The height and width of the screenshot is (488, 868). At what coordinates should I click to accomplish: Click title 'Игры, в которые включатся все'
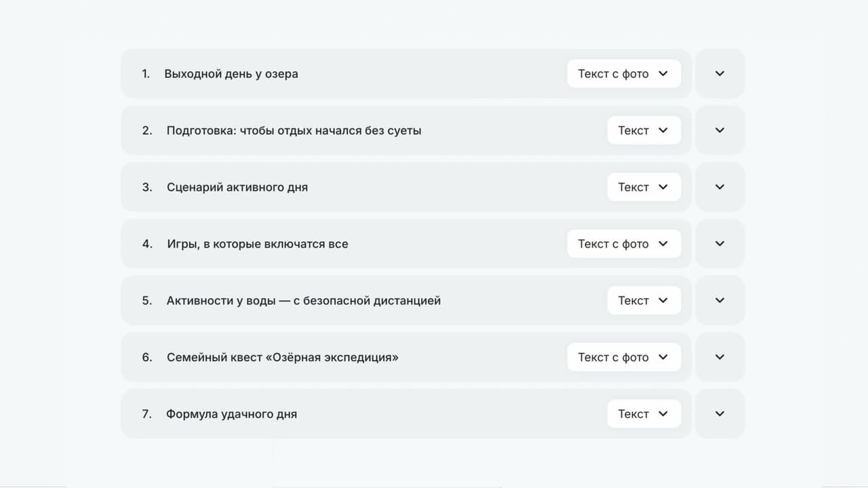click(258, 244)
